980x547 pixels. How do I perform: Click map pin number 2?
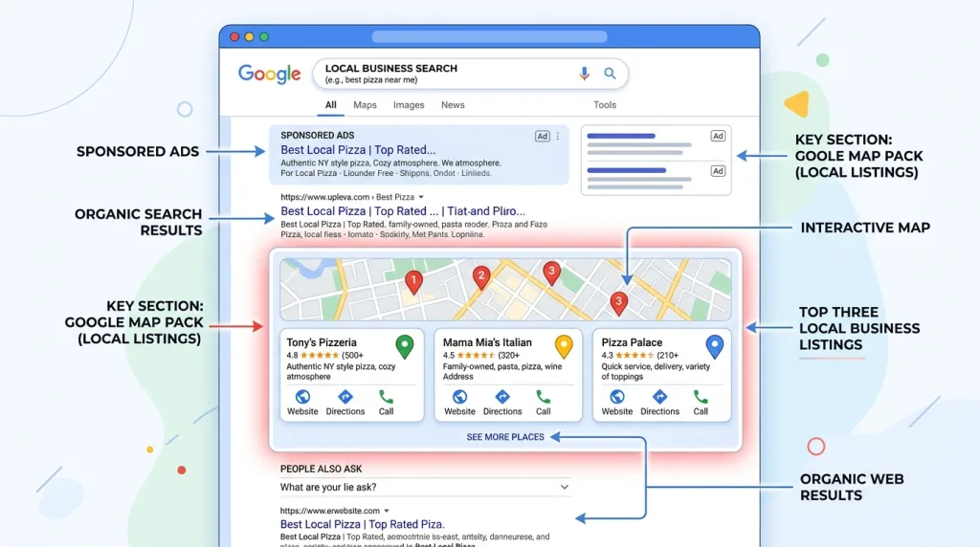(480, 276)
